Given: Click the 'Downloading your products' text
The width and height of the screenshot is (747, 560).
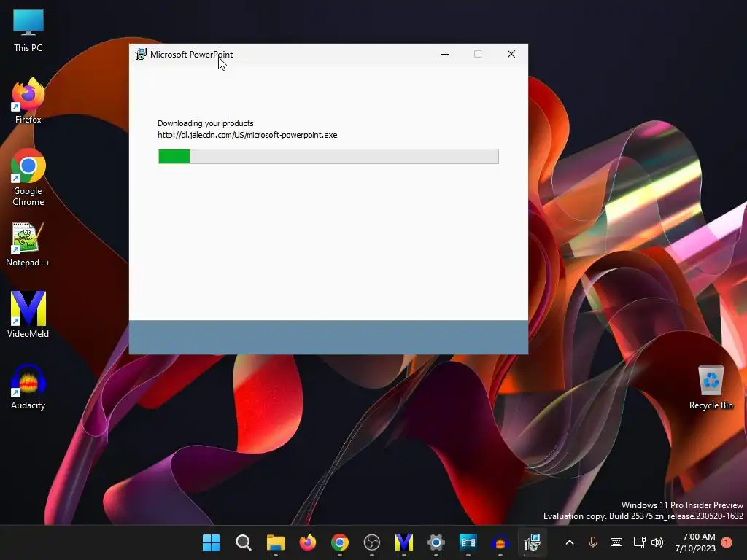Looking at the screenshot, I should 205,123.
